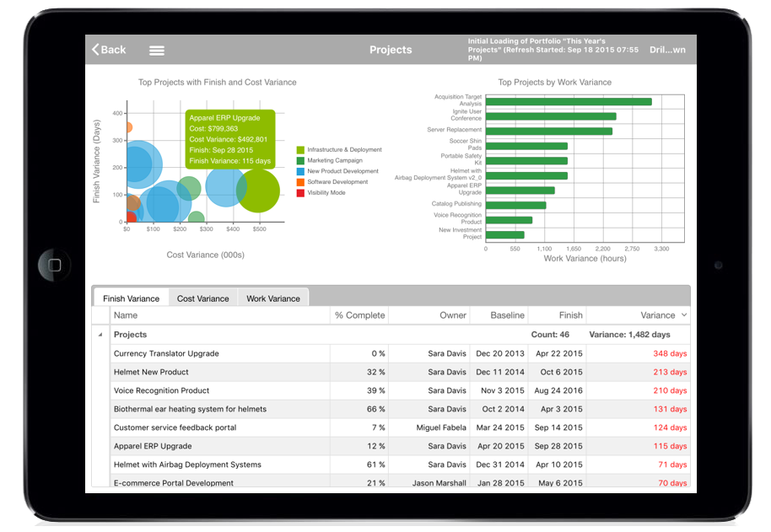Sort by the % Complete column header
The height and width of the screenshot is (532, 771).
(x=359, y=315)
